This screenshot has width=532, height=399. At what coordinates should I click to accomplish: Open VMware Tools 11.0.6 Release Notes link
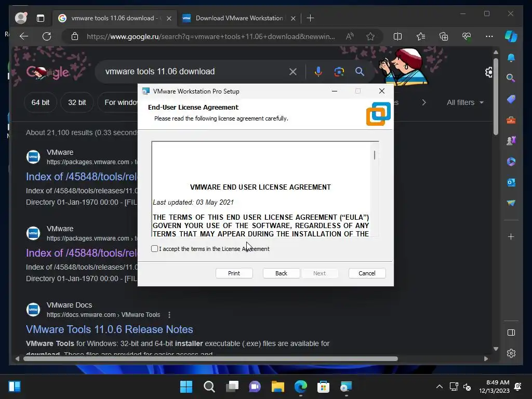109,329
